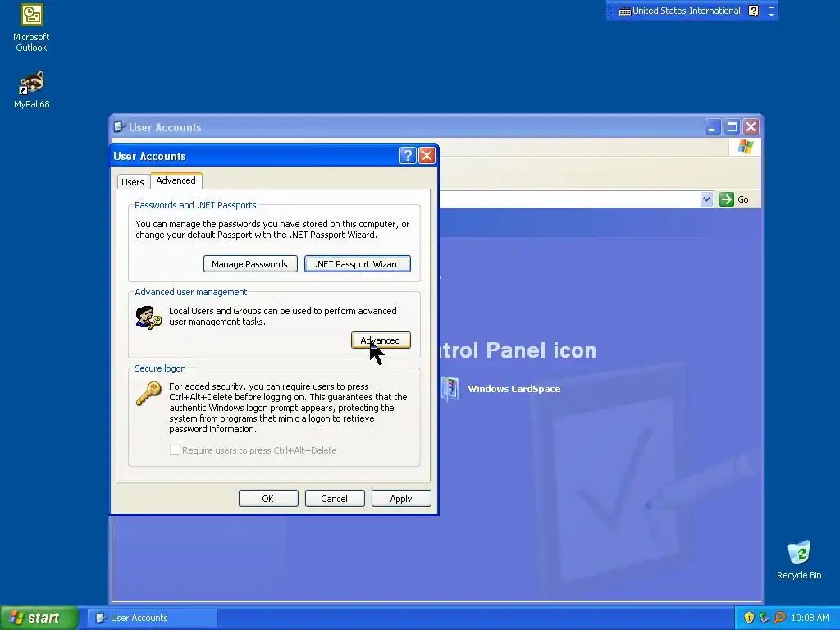Minimize the background User Accounts window

(713, 127)
